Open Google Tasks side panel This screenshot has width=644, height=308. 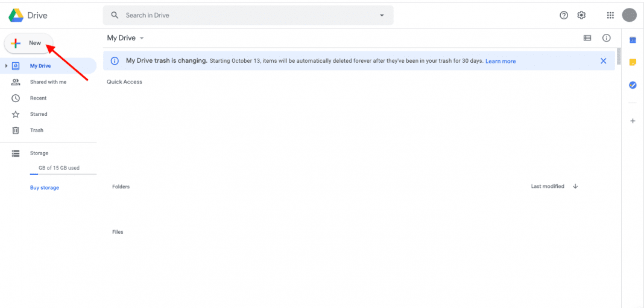click(633, 85)
